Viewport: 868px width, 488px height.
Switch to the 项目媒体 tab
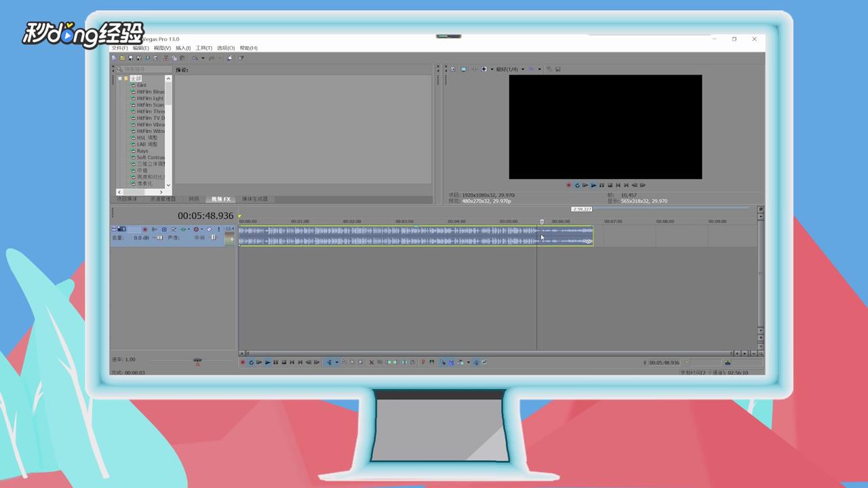pyautogui.click(x=127, y=199)
